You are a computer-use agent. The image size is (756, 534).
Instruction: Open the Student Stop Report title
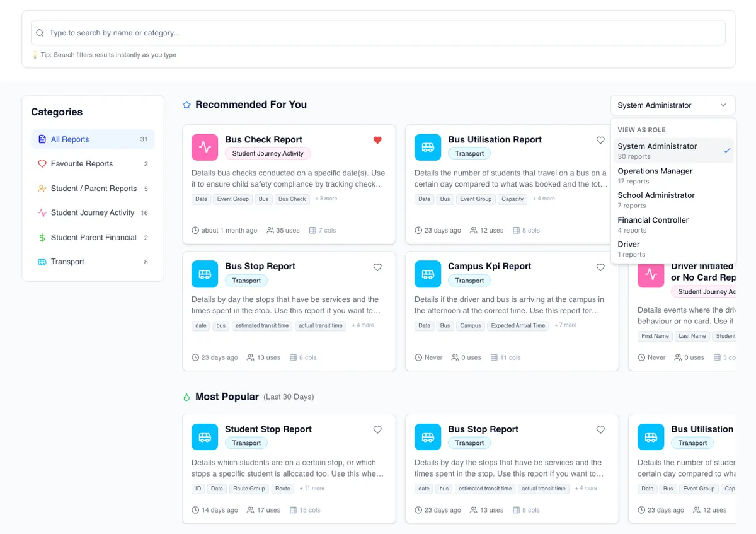[x=268, y=429]
